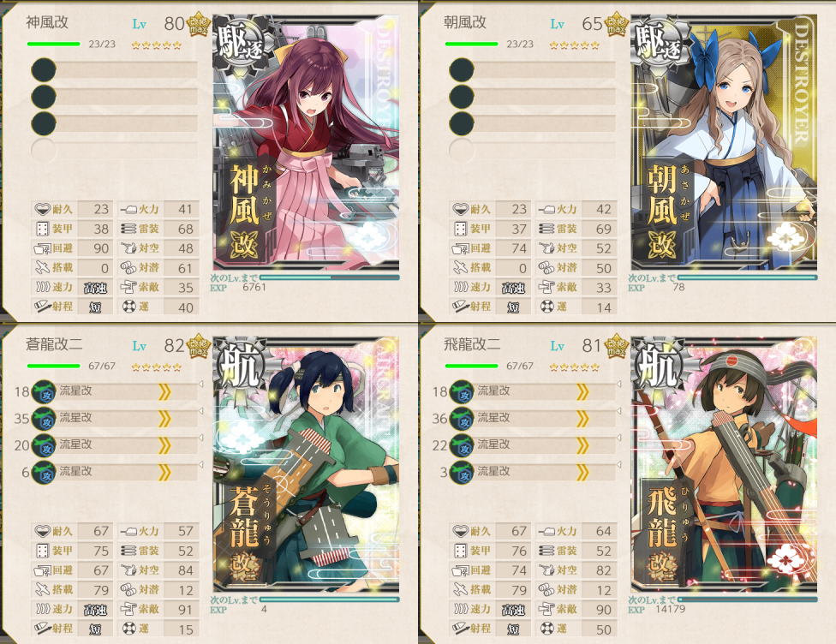Select the 飛龍改二 ship name header
Image resolution: width=836 pixels, height=644 pixels.
click(472, 345)
